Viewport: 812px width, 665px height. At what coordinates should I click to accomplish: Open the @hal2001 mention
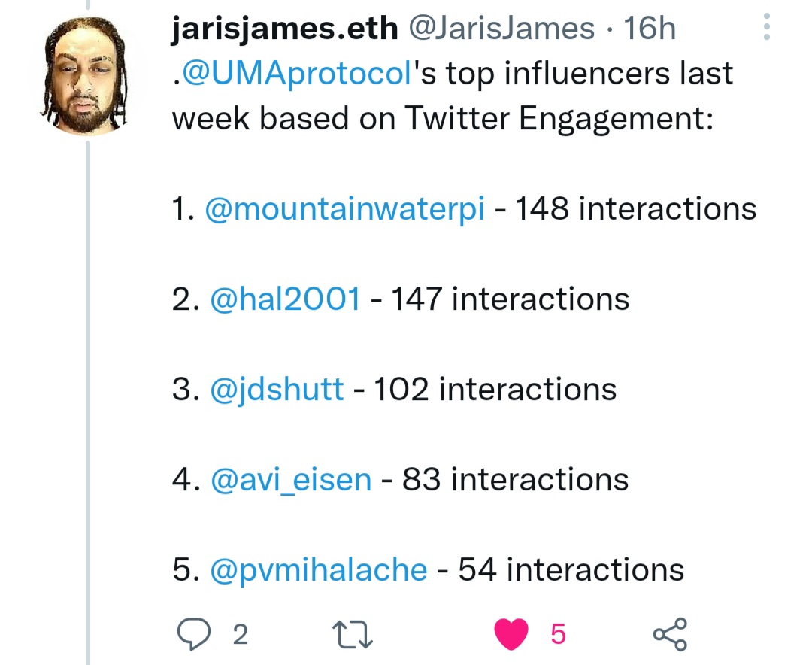click(x=286, y=299)
